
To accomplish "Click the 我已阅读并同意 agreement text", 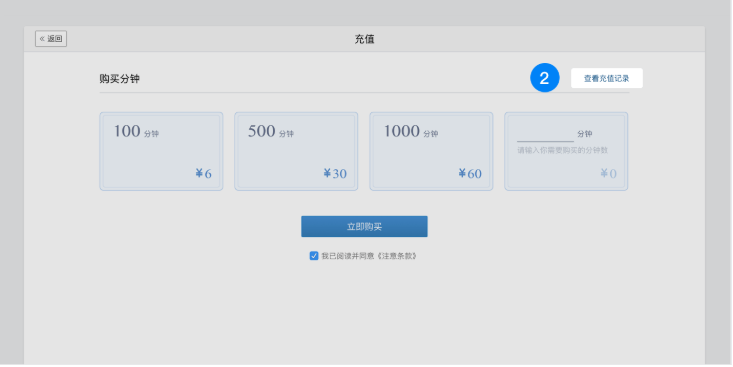I will (348, 256).
